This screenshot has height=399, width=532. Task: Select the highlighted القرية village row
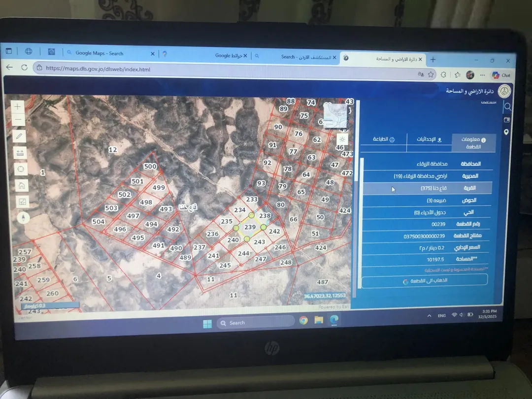428,188
